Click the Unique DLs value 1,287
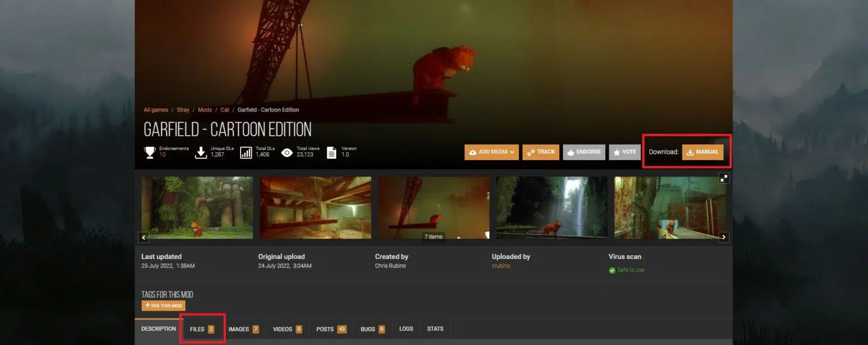The image size is (868, 345). (218, 154)
